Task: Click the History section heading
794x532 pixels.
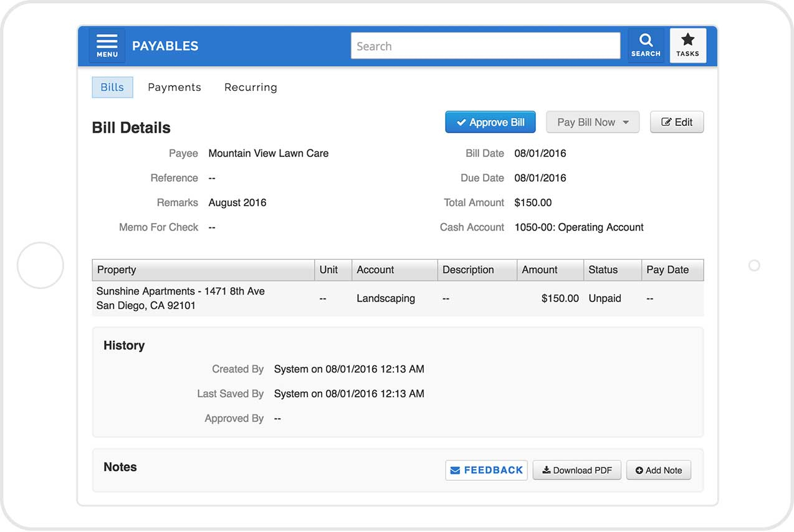Action: (124, 346)
